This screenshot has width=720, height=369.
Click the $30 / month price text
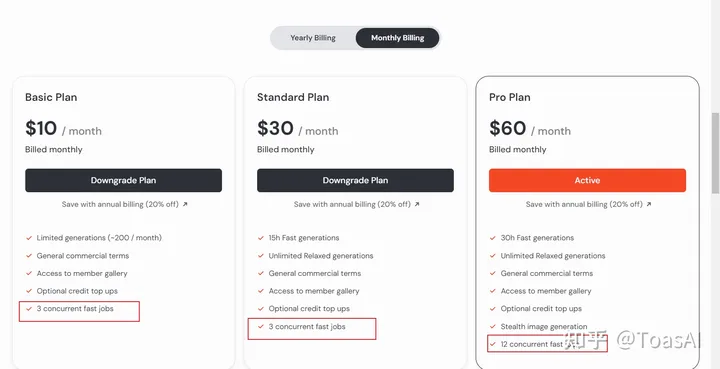coord(298,129)
